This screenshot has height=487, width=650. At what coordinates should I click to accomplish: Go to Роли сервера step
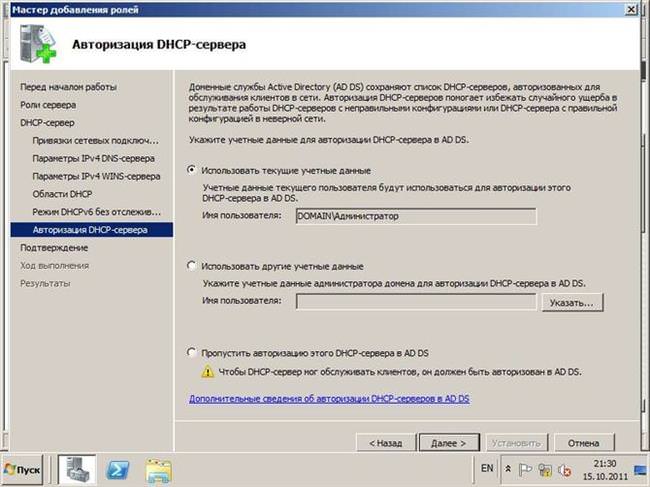(48, 105)
